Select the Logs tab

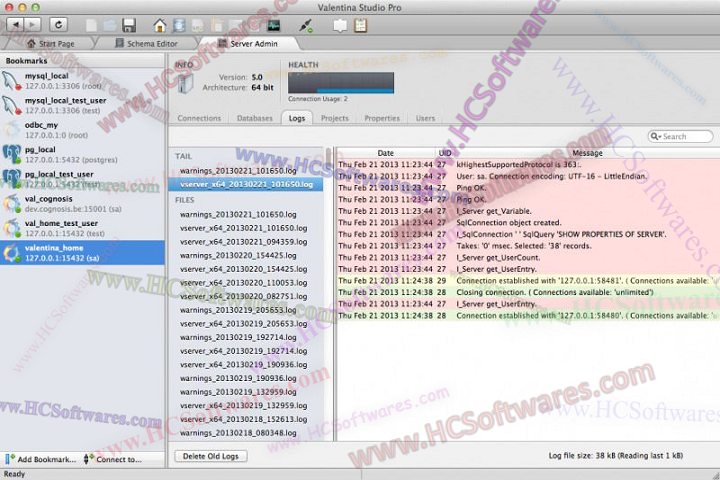[297, 118]
